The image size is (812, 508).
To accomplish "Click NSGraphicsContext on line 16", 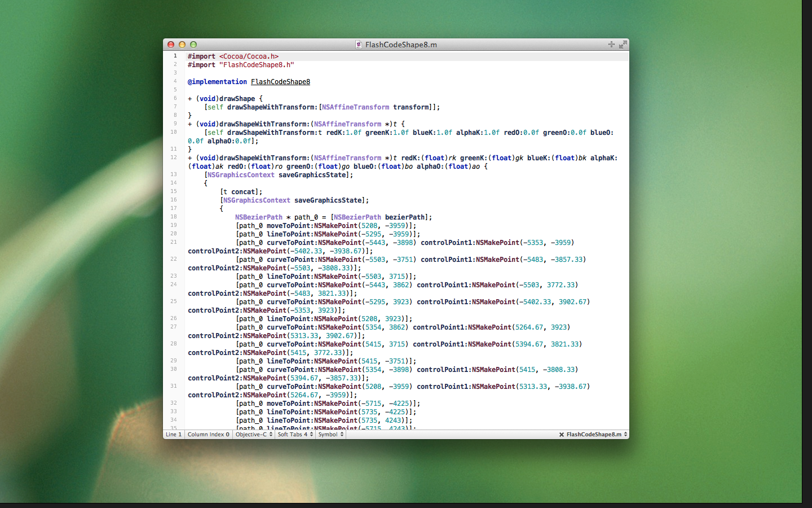I will coord(257,200).
